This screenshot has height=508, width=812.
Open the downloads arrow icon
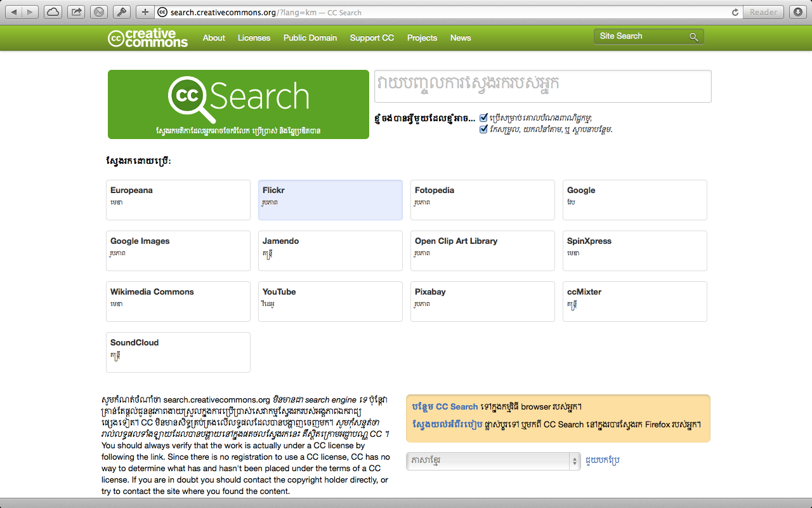(797, 12)
